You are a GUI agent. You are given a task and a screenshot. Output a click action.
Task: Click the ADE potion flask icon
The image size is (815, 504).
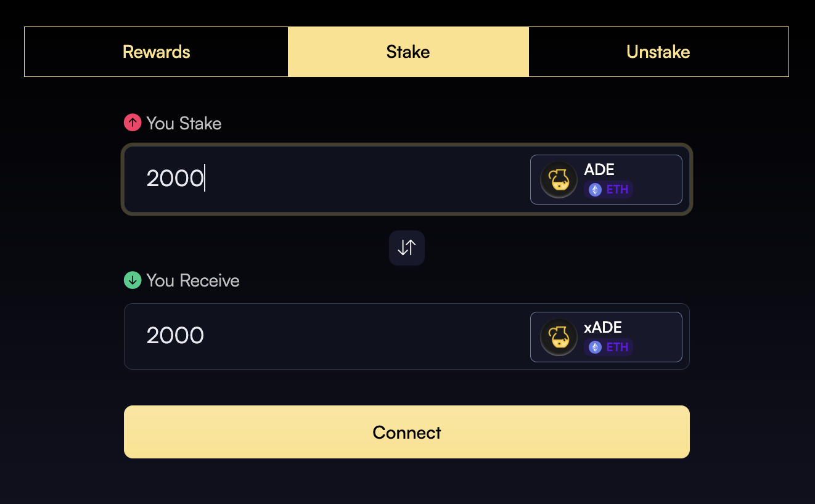click(x=559, y=179)
